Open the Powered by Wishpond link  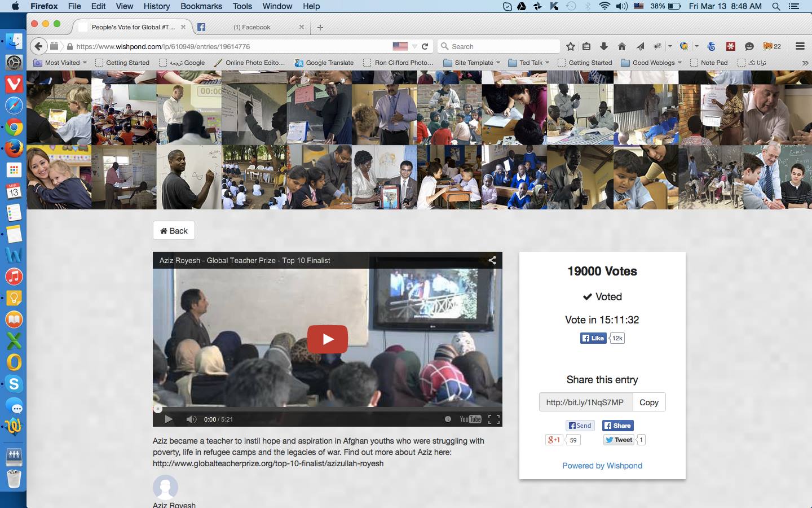click(x=602, y=466)
